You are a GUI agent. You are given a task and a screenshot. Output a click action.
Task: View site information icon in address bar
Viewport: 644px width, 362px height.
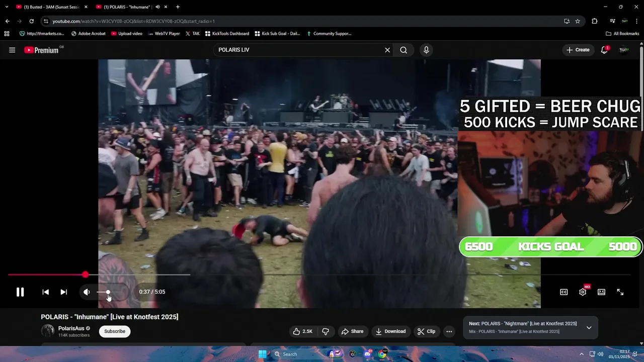(46, 21)
